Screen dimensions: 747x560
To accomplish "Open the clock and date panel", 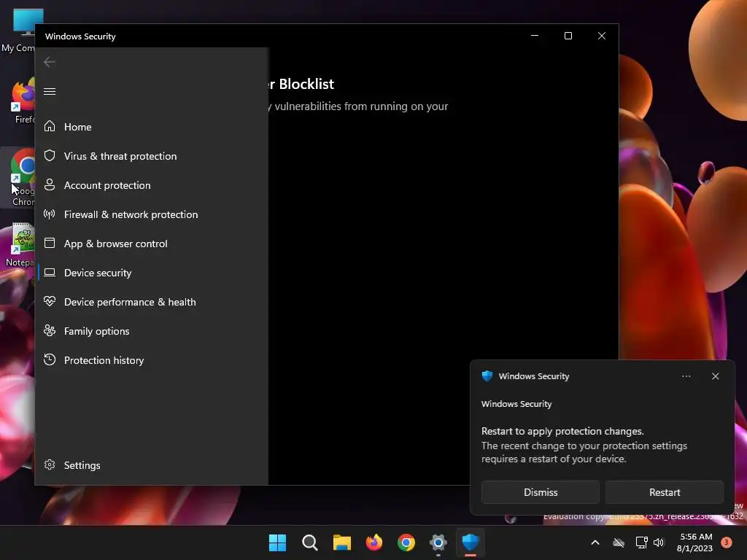I will click(694, 542).
